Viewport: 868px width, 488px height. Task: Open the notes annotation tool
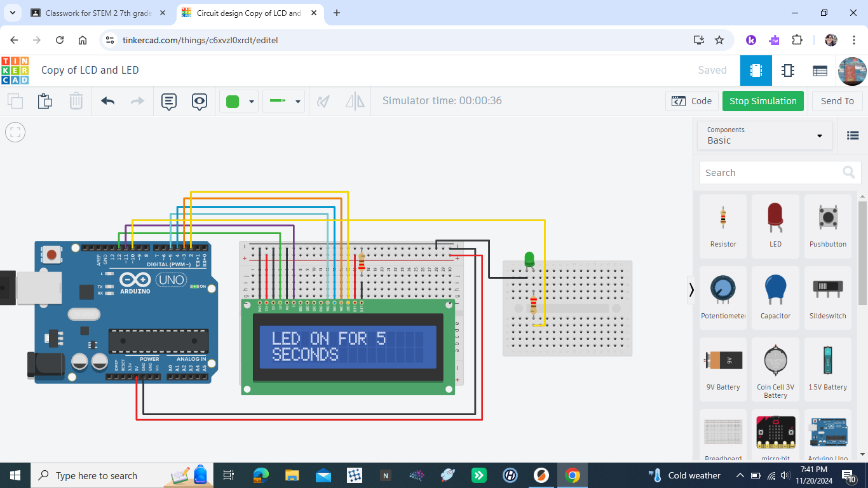point(168,101)
